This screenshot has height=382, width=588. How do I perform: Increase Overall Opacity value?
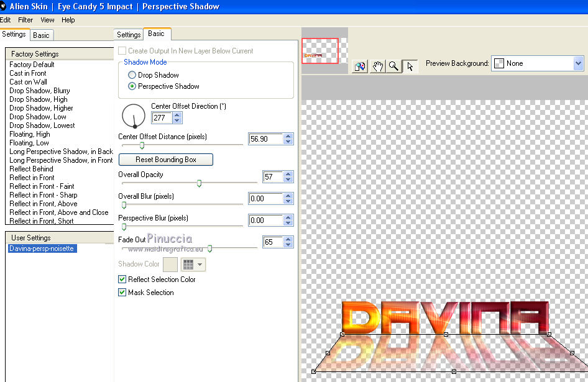(288, 174)
